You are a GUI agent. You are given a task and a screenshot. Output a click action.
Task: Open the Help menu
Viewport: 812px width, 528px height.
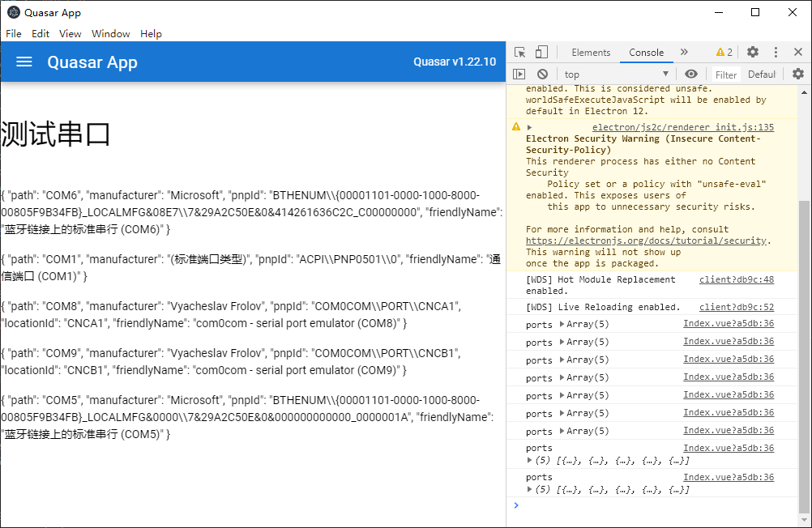click(x=151, y=34)
